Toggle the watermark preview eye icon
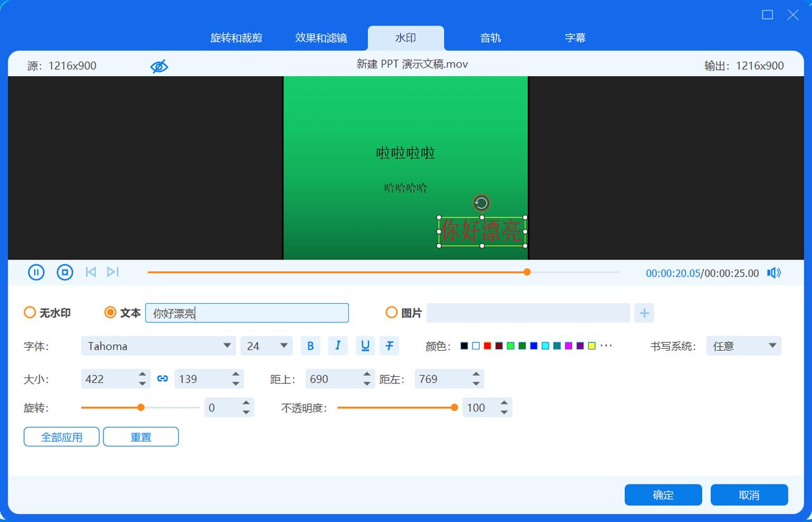812x522 pixels. pyautogui.click(x=159, y=65)
